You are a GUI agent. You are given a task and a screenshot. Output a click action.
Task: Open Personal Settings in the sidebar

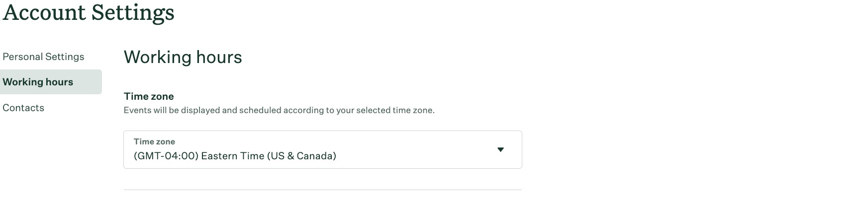43,57
